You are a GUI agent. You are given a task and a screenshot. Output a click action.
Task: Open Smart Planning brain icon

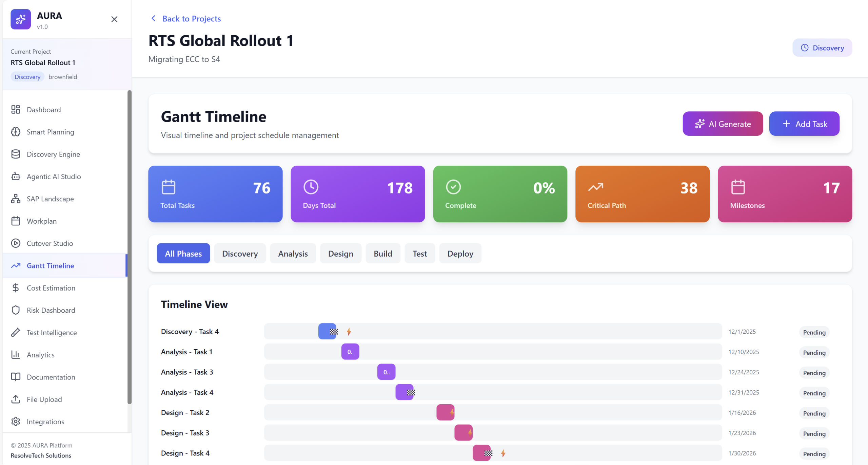pos(16,132)
